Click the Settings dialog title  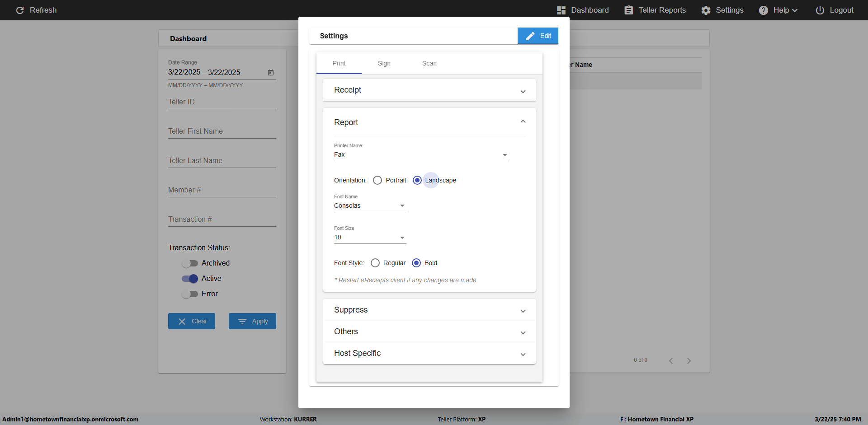coord(334,36)
